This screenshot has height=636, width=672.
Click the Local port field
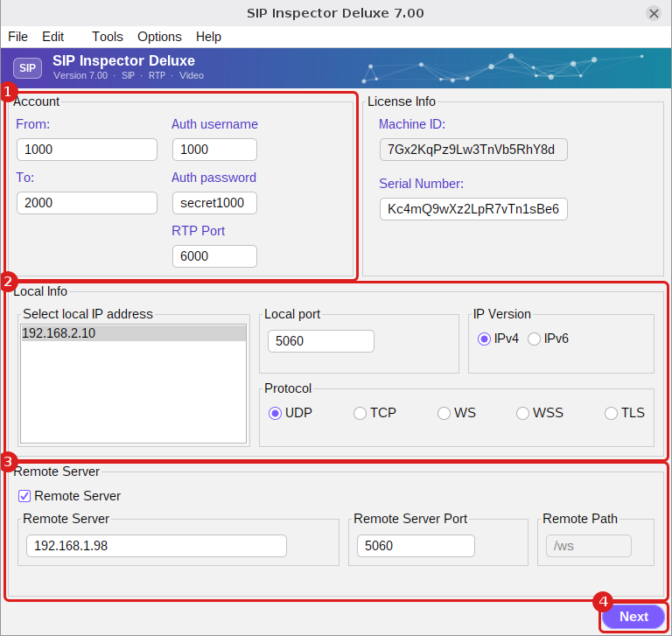click(x=321, y=341)
